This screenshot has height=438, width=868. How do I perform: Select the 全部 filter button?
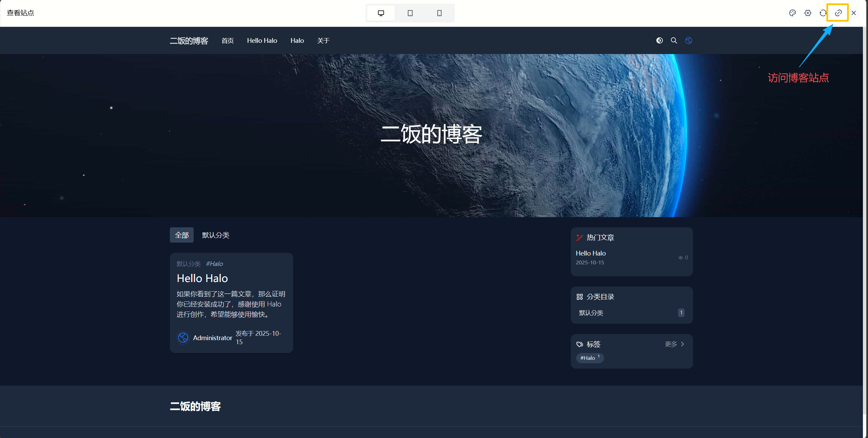181,235
